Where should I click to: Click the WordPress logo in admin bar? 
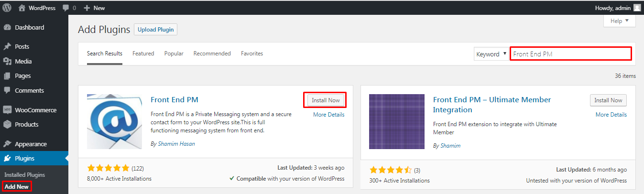click(7, 8)
